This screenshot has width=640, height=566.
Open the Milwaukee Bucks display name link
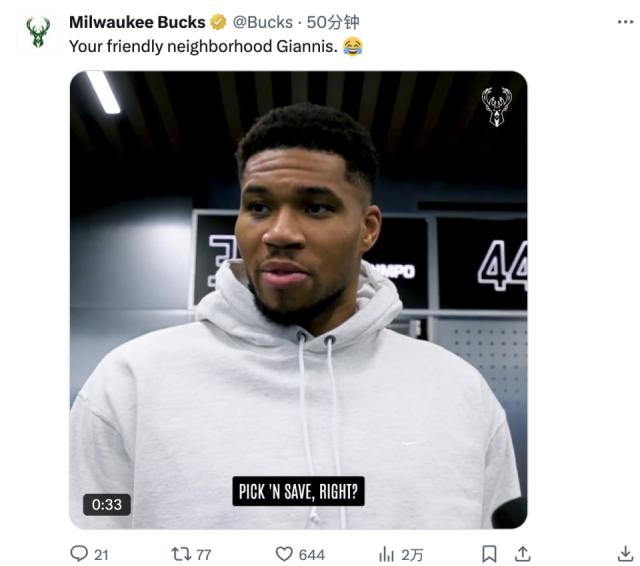click(x=136, y=22)
